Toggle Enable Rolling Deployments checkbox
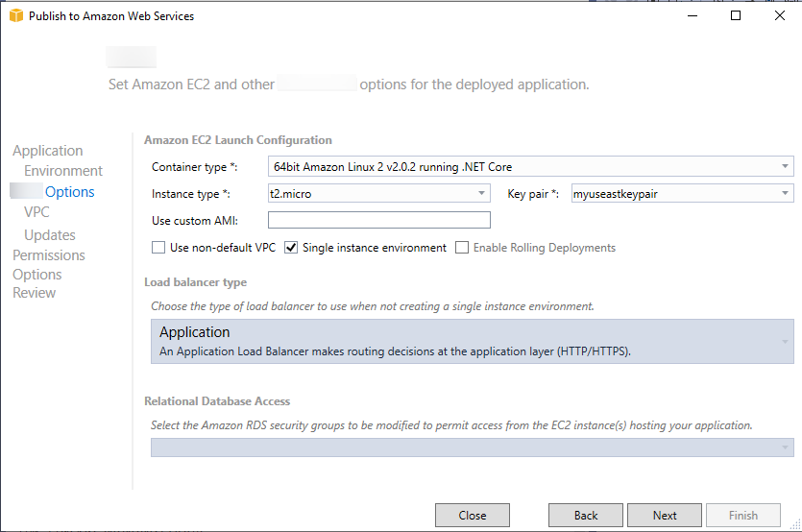802x532 pixels. (462, 248)
